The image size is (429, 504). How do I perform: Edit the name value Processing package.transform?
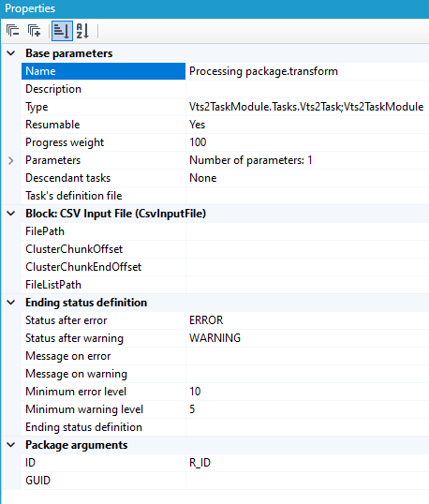click(263, 71)
